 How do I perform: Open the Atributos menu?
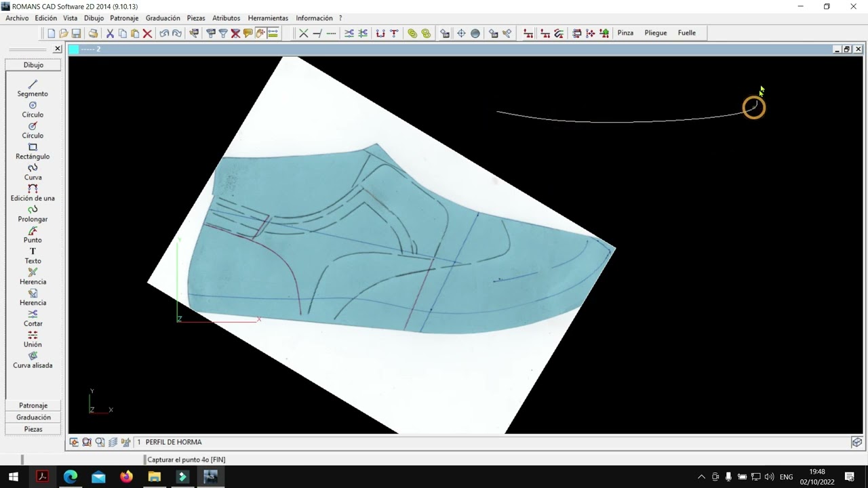(x=226, y=18)
